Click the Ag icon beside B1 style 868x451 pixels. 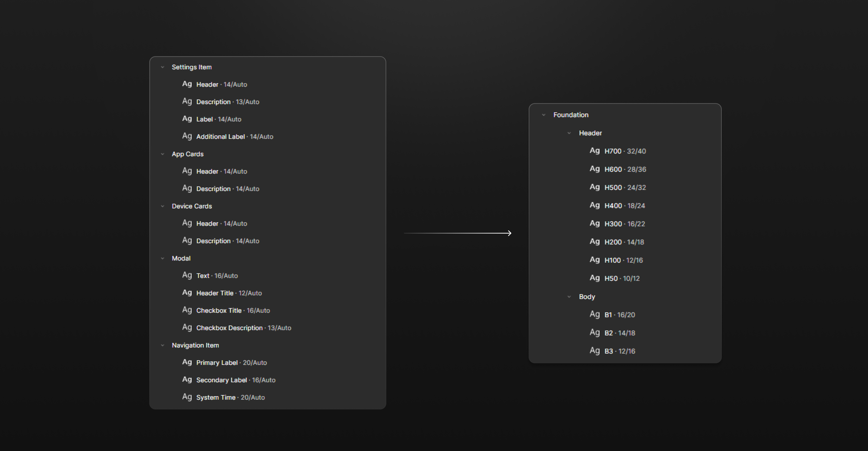coord(594,314)
